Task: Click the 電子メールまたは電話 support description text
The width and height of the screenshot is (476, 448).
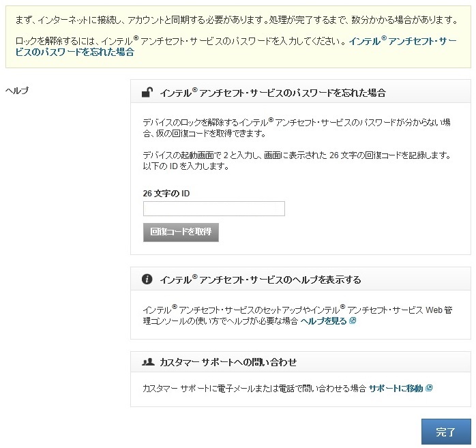Action: pos(254,388)
